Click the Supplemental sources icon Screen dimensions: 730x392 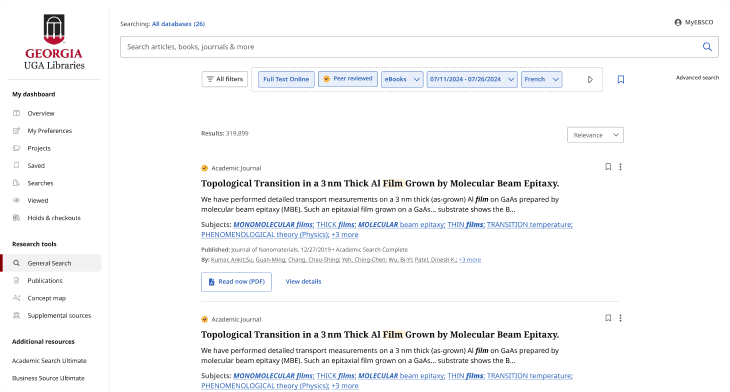click(16, 315)
